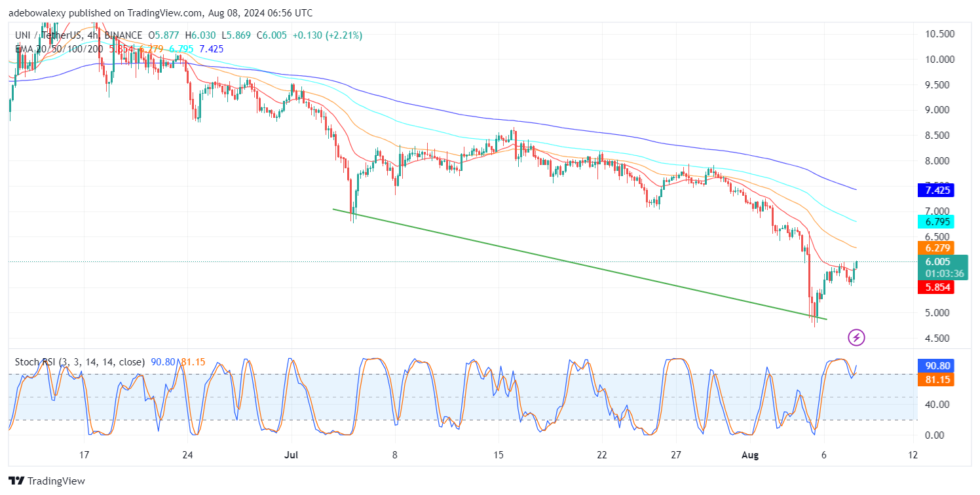Click the blue 90.80 tag on Stoch axis
Screen dimensions: 980x495
coord(936,365)
